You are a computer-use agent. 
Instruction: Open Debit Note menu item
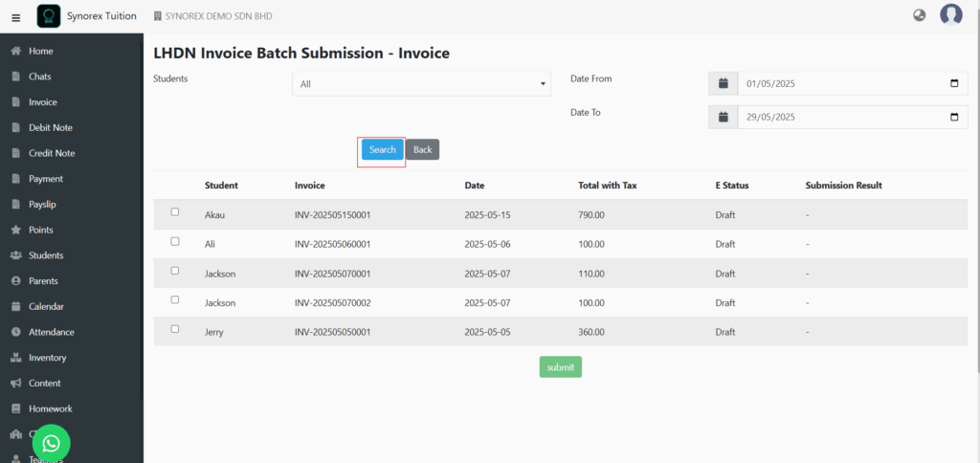(51, 128)
